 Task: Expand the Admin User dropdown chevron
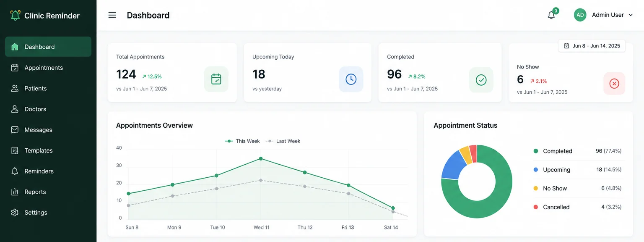pos(631,15)
